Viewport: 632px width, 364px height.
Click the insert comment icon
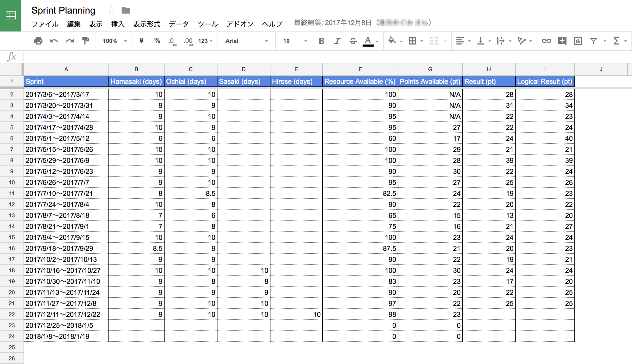(562, 41)
